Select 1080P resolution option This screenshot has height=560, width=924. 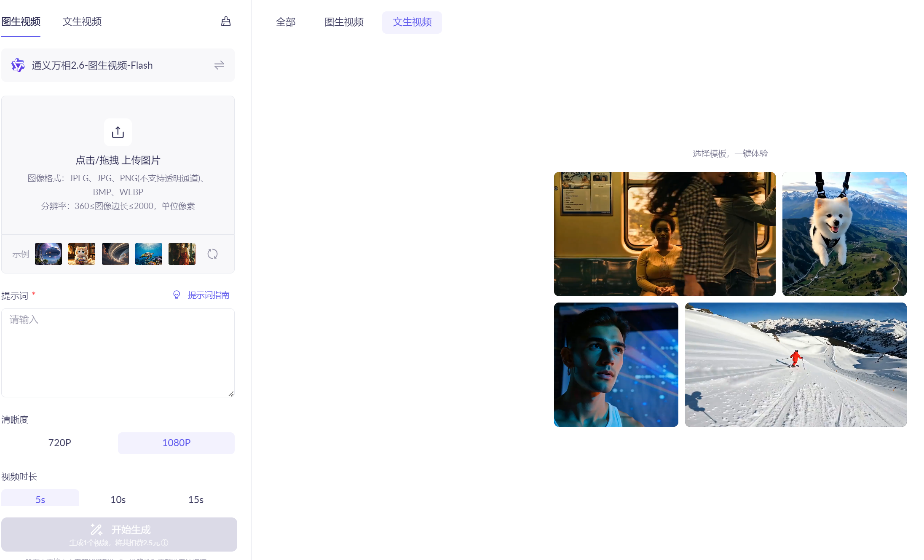click(x=176, y=443)
